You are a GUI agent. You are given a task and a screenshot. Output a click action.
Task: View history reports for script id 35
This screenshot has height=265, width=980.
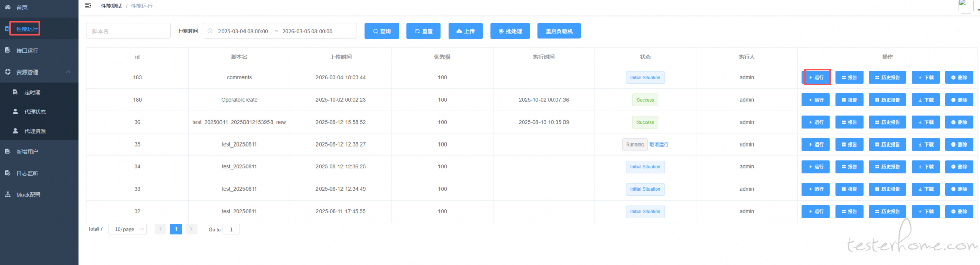887,145
